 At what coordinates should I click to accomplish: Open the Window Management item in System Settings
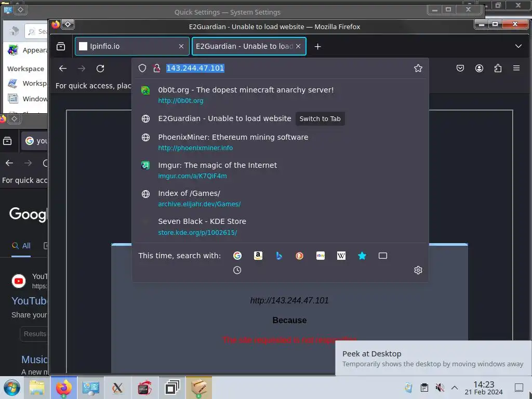click(28, 99)
